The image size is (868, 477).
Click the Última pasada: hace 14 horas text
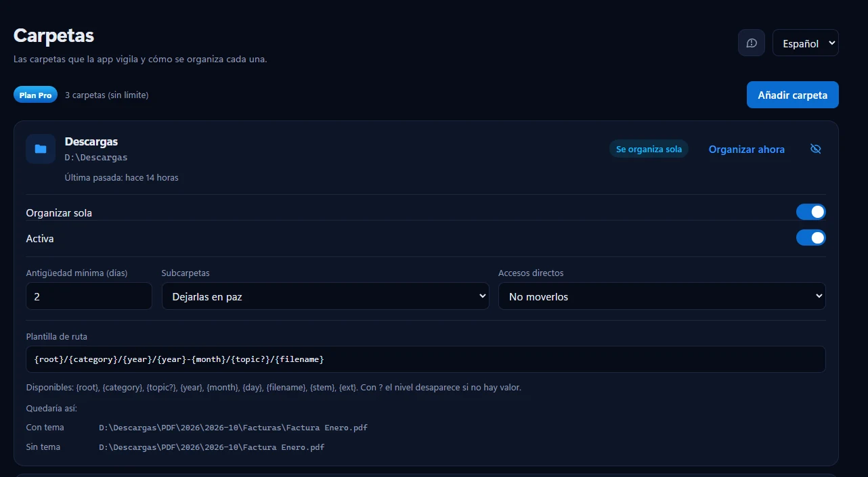tap(122, 177)
